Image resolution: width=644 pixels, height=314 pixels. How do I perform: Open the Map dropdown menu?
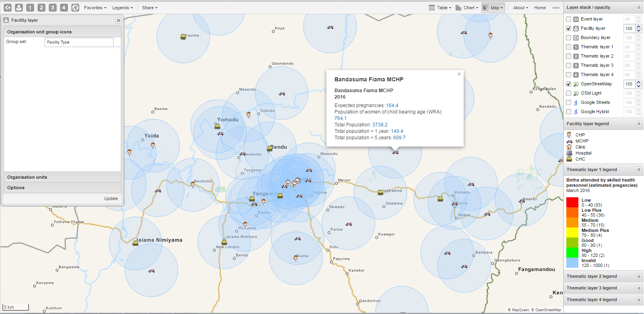493,8
